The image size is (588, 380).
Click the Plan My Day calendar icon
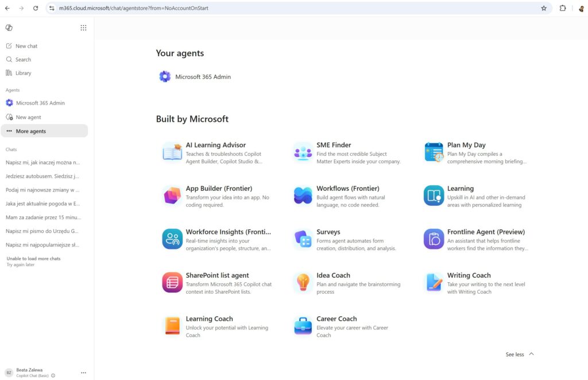click(434, 152)
